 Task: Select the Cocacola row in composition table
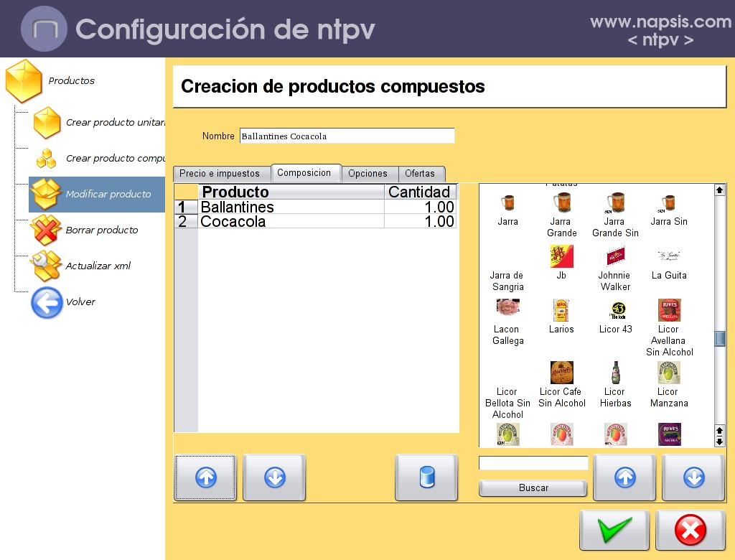(x=291, y=222)
